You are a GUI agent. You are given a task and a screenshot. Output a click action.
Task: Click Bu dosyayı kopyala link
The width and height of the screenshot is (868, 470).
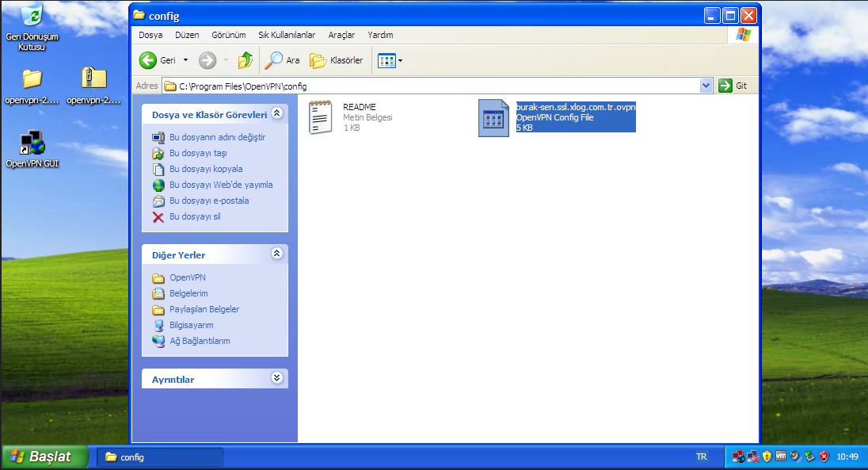(x=206, y=169)
